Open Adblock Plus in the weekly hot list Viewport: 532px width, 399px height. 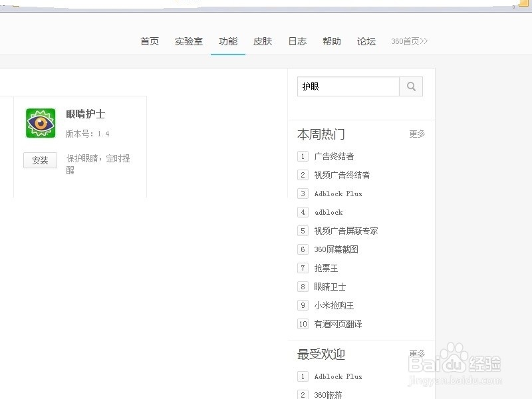[x=338, y=194]
